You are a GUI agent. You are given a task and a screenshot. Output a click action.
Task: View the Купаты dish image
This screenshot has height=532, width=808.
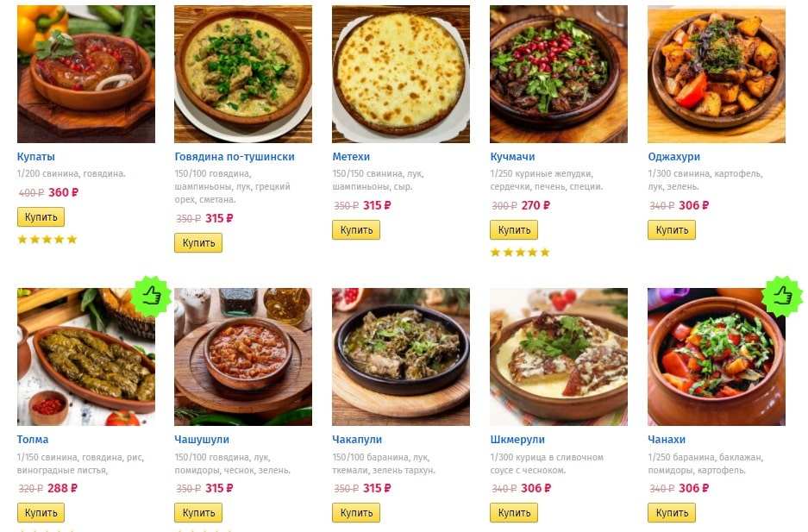[86, 74]
